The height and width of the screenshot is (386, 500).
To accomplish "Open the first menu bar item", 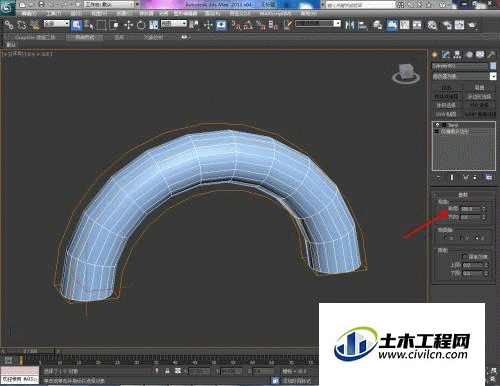I will (29, 14).
